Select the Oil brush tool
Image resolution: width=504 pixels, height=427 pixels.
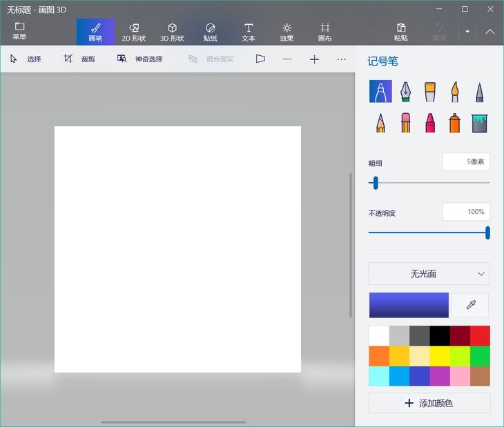coord(430,92)
